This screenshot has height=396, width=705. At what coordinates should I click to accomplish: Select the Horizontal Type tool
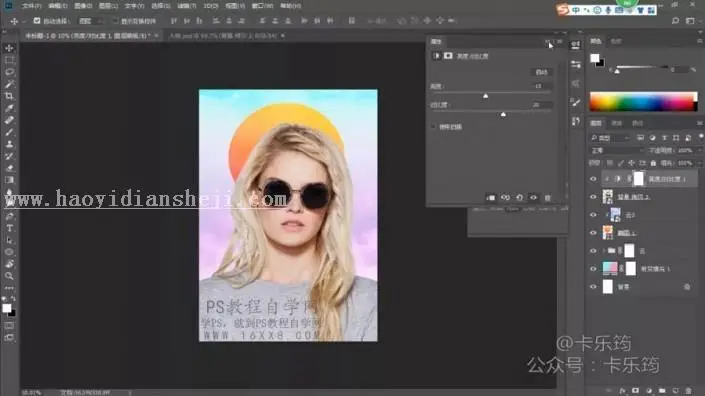point(9,228)
